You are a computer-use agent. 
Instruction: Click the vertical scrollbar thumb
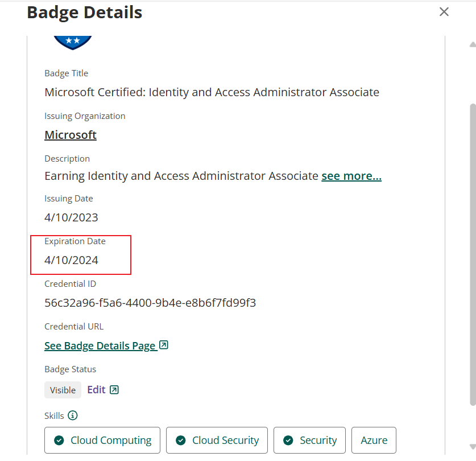point(473,254)
